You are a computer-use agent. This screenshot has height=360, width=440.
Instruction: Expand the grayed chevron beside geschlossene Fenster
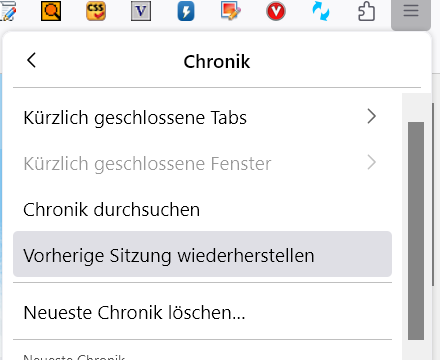[371, 162]
